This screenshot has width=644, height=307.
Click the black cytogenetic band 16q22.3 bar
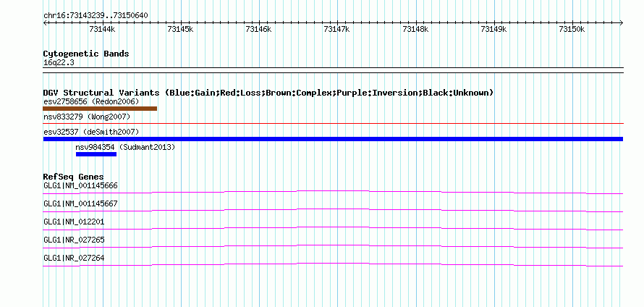[x=333, y=70]
